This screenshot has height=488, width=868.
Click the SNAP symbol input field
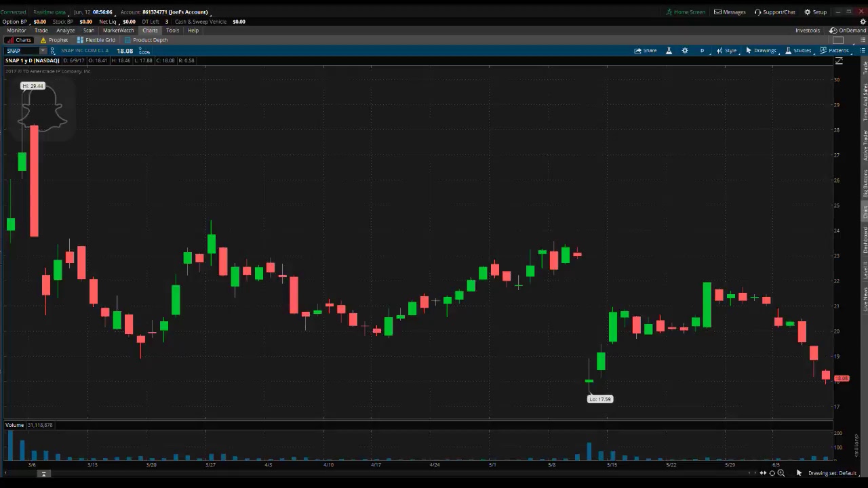pos(22,51)
